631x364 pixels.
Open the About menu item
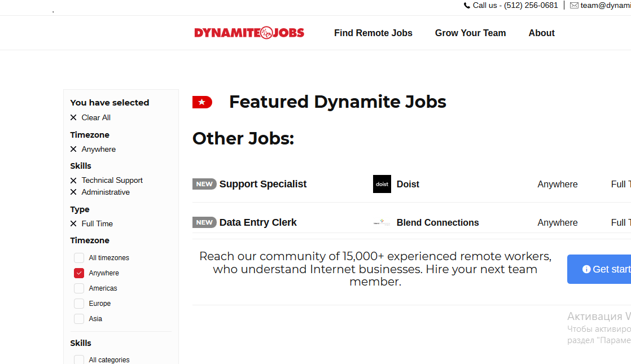[541, 33]
